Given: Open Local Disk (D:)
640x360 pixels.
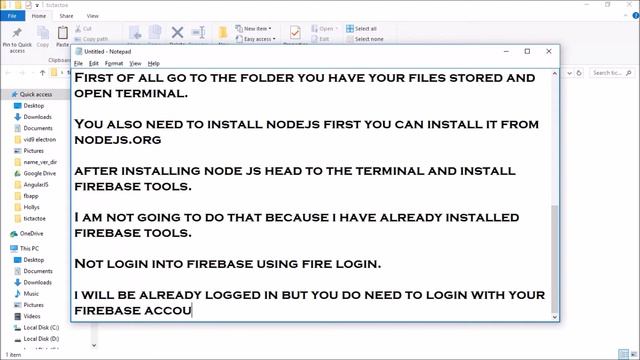Looking at the screenshot, I should (x=41, y=339).
